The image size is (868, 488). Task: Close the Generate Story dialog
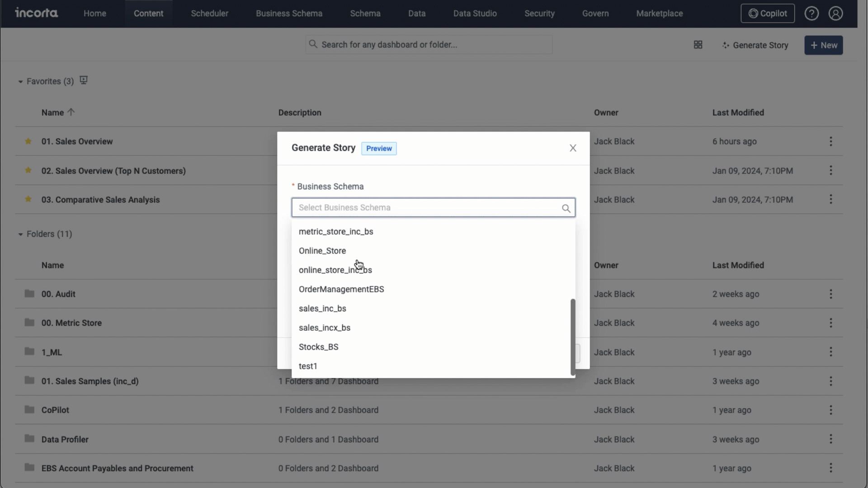coord(573,148)
